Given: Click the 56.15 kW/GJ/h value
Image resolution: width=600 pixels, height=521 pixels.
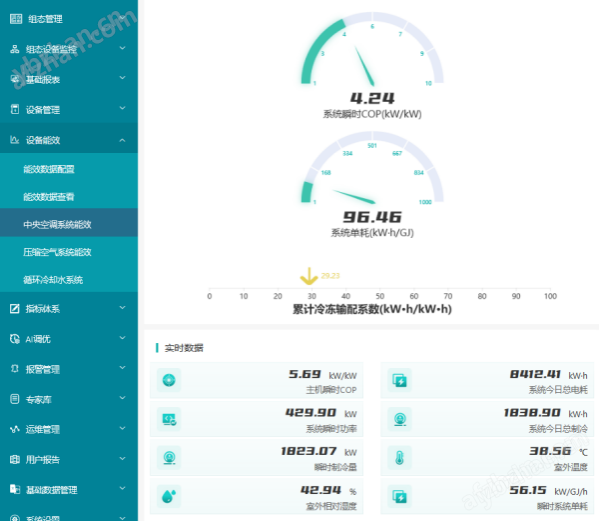Looking at the screenshot, I should click(528, 490).
